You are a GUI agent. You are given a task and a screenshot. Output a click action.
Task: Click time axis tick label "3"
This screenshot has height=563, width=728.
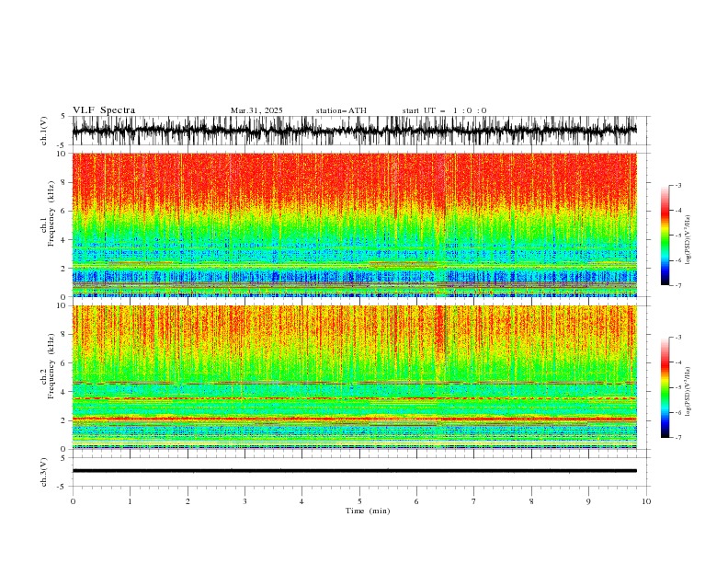pos(245,501)
